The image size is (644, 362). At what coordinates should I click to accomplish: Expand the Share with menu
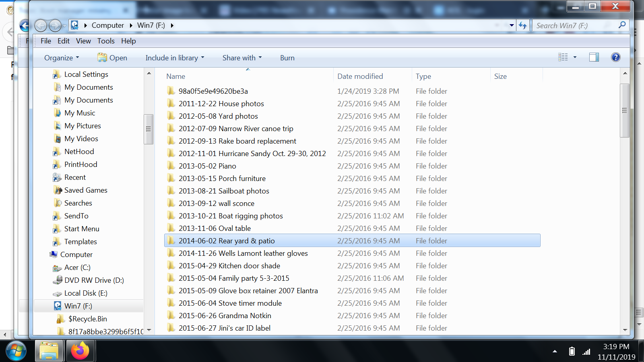[242, 58]
